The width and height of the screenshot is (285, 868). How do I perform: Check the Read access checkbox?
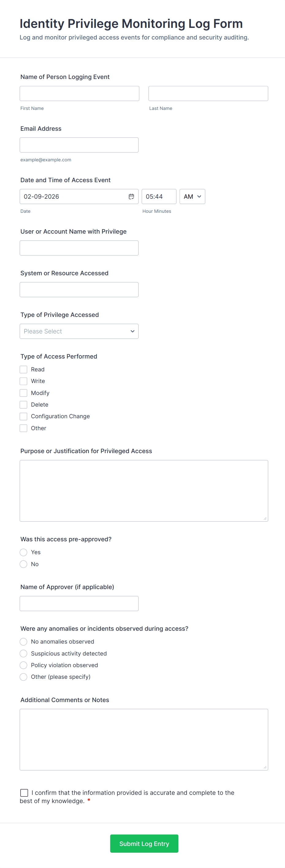click(x=23, y=369)
